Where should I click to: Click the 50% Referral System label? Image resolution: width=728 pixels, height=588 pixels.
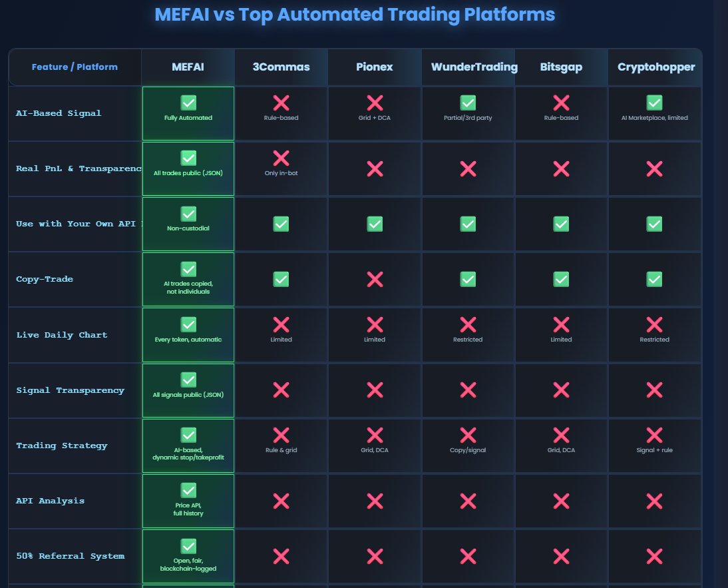(70, 556)
